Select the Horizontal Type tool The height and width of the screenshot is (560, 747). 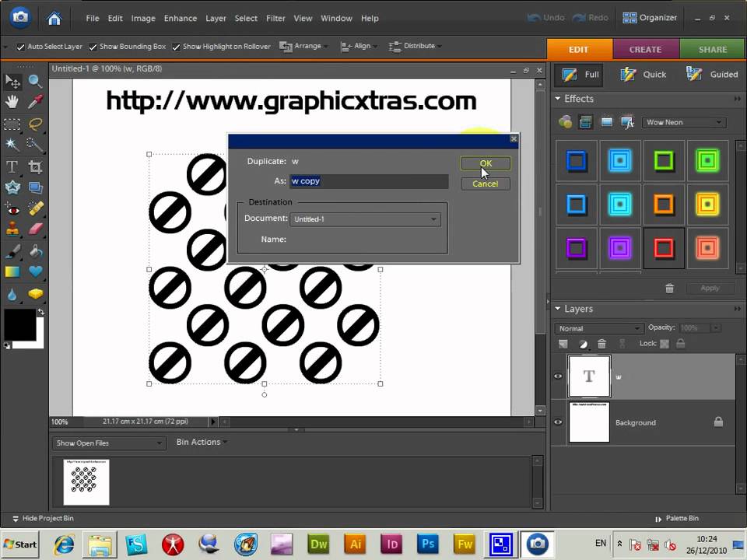(12, 166)
